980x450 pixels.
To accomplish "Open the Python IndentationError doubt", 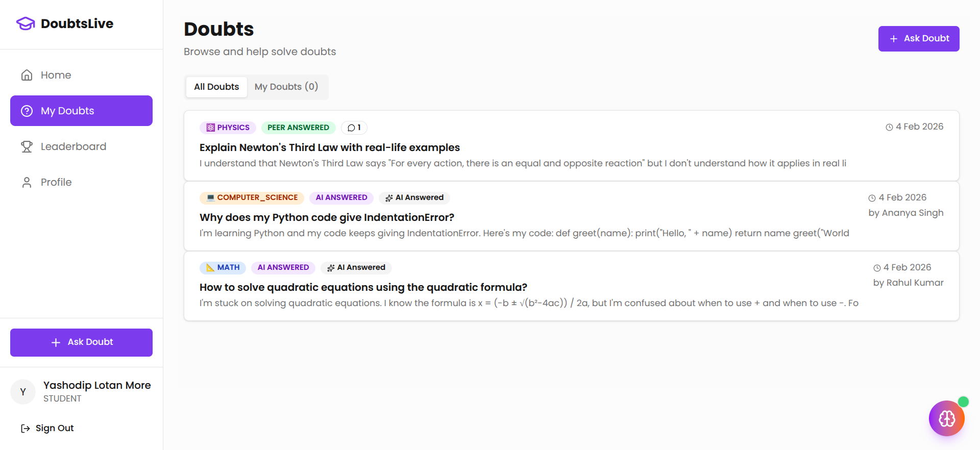I will [x=327, y=217].
